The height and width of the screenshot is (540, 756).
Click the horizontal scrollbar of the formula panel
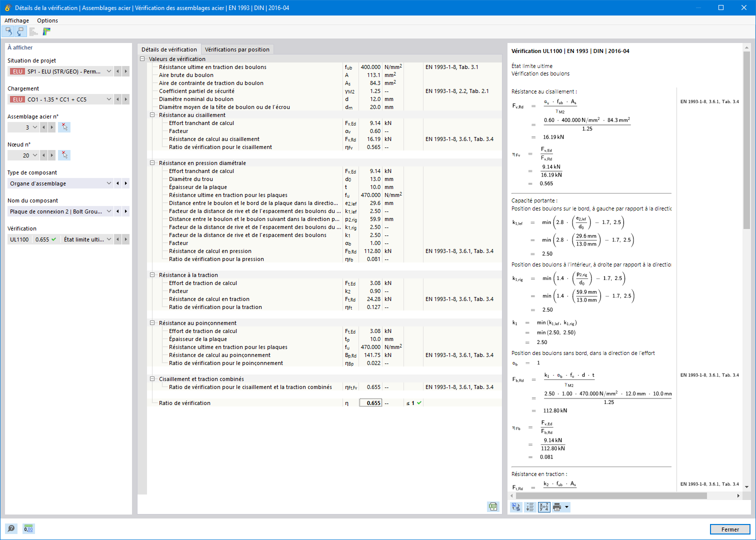[611, 496]
